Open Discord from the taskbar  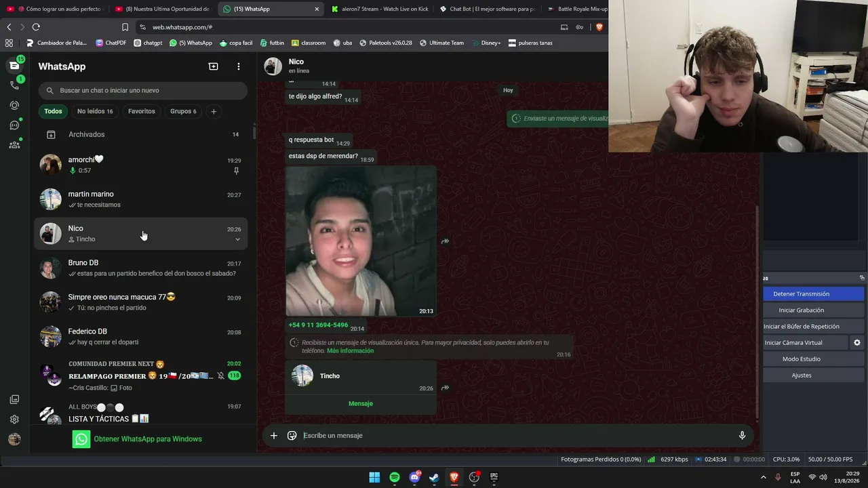click(414, 477)
